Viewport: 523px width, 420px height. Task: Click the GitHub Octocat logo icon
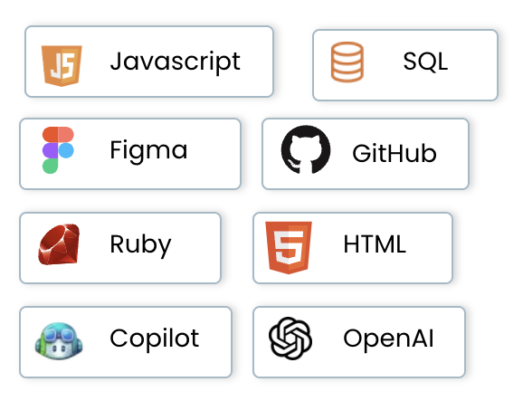tap(306, 149)
